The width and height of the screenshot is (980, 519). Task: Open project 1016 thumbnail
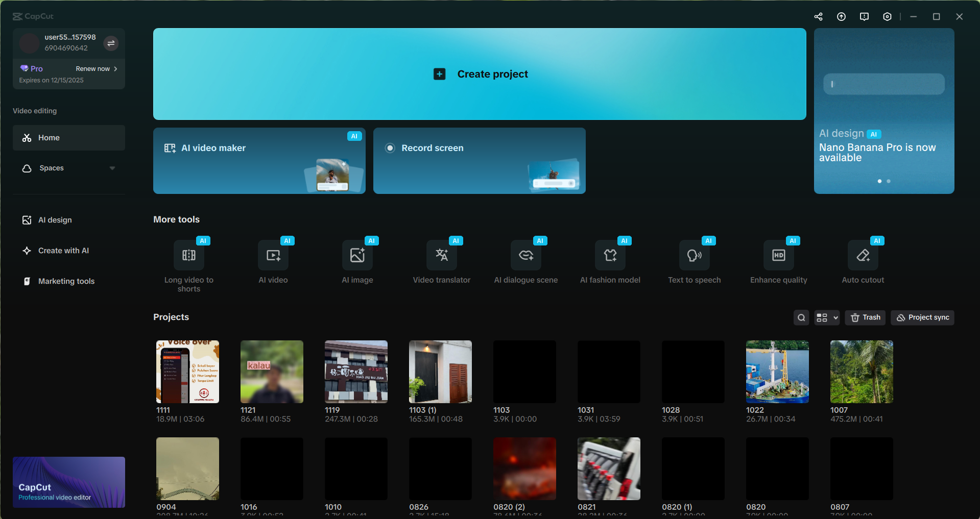pos(272,468)
